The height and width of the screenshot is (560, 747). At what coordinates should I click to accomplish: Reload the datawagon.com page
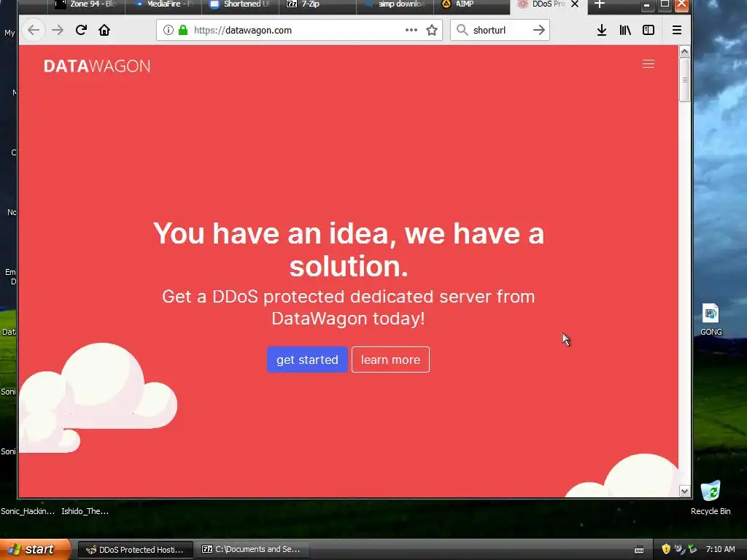81,30
